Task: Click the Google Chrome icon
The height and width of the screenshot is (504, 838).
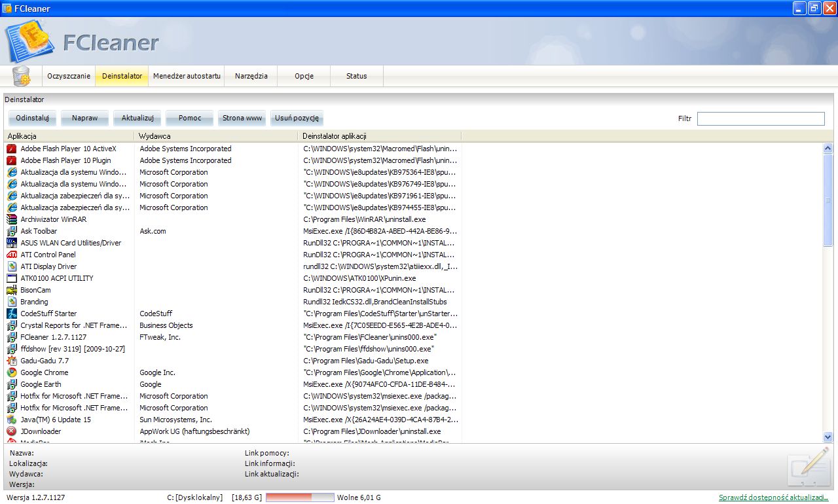Action: pyautogui.click(x=12, y=372)
